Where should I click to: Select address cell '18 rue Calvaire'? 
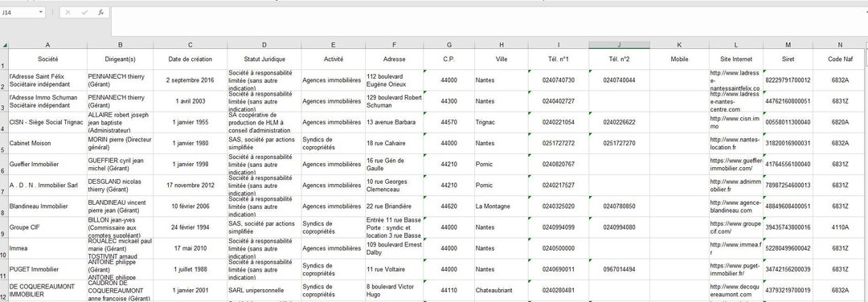coord(394,143)
